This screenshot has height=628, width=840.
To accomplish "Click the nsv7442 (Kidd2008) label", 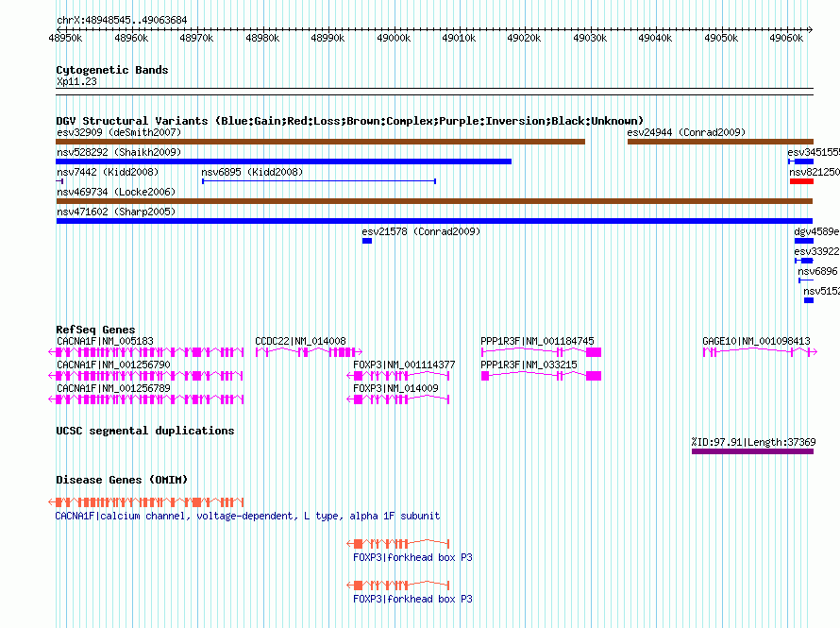I will pyautogui.click(x=108, y=172).
